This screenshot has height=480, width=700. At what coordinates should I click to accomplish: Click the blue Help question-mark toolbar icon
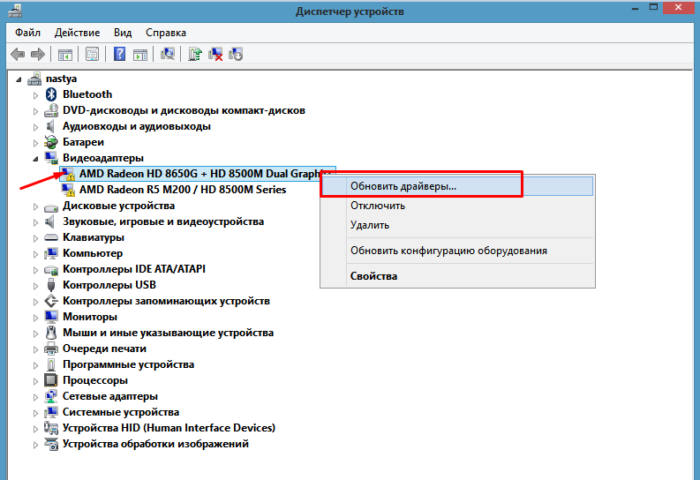coord(119,53)
